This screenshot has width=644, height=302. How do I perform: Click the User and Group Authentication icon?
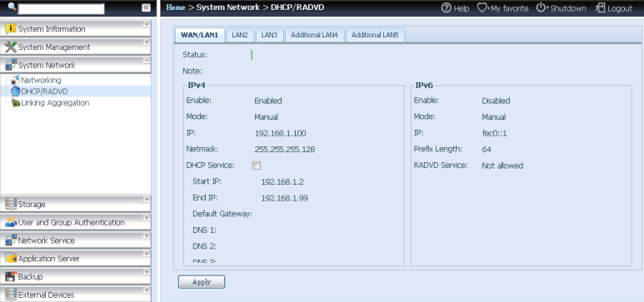click(x=10, y=222)
